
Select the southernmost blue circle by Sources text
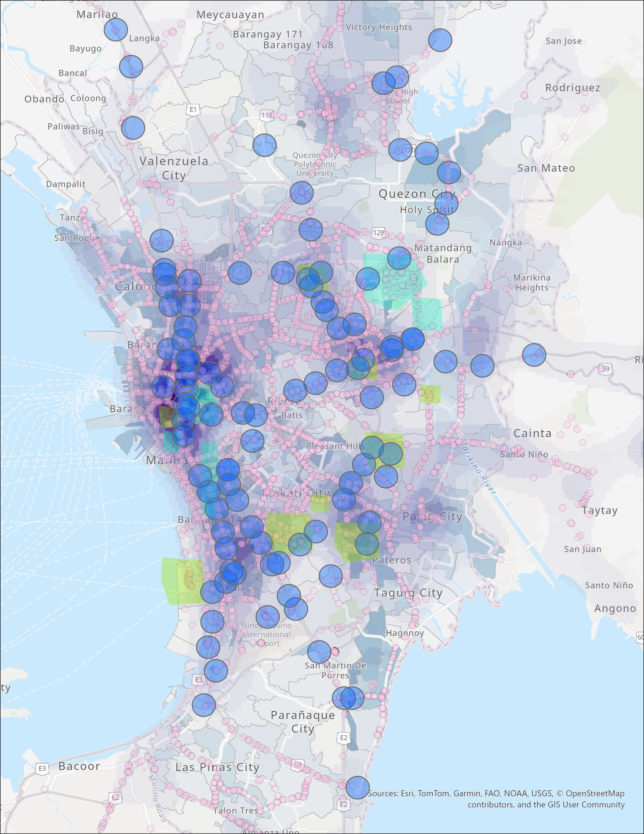click(x=357, y=787)
